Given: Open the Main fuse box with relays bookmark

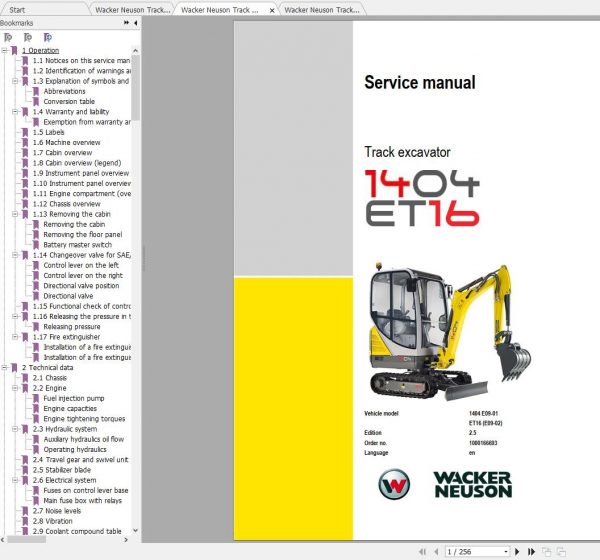Looking at the screenshot, I should point(82,501).
